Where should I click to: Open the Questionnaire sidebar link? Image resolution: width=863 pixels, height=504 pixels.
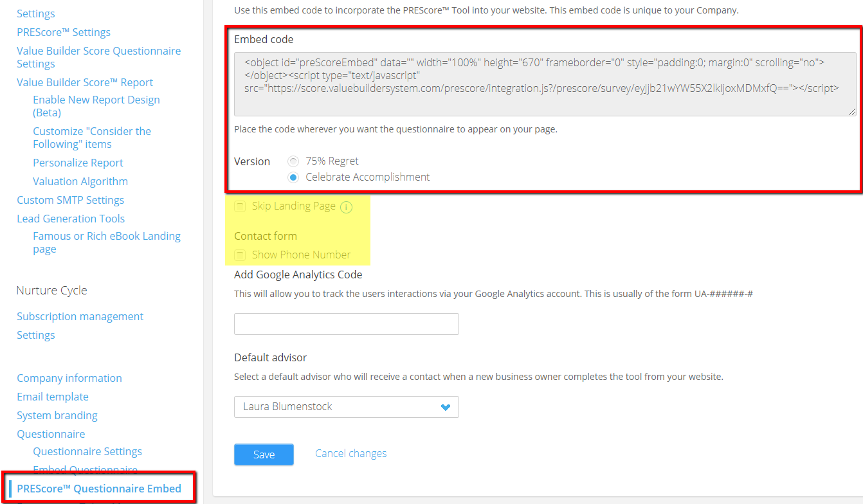(51, 434)
